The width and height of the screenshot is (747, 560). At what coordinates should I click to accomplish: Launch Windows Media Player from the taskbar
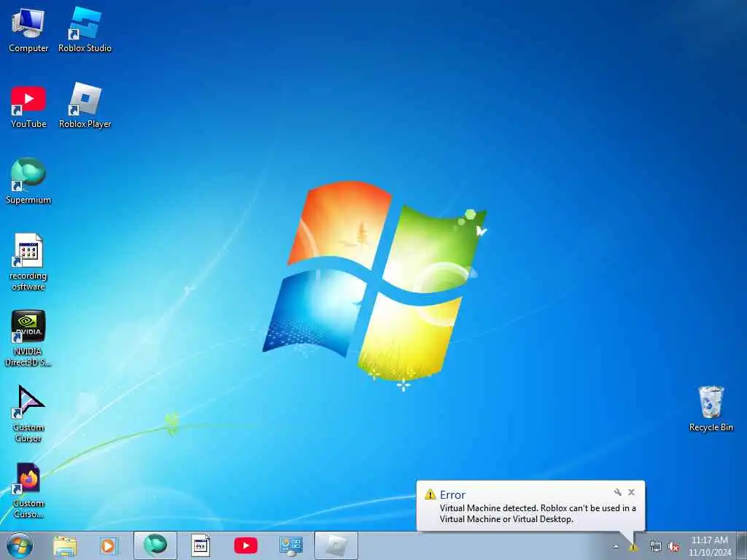[x=109, y=545]
